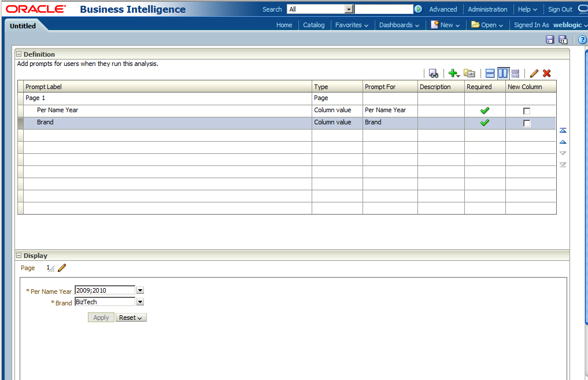Open Help using the question mark icon
The image size is (588, 380).
(x=581, y=39)
